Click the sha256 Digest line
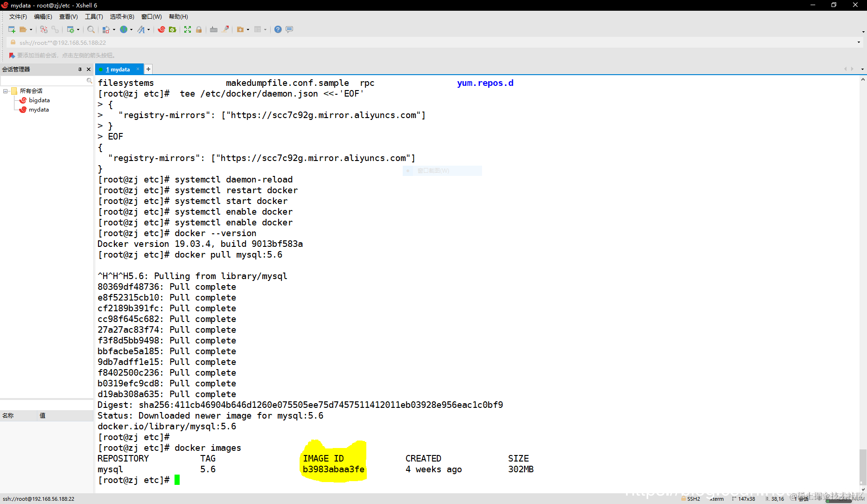This screenshot has height=504, width=867. 301,405
